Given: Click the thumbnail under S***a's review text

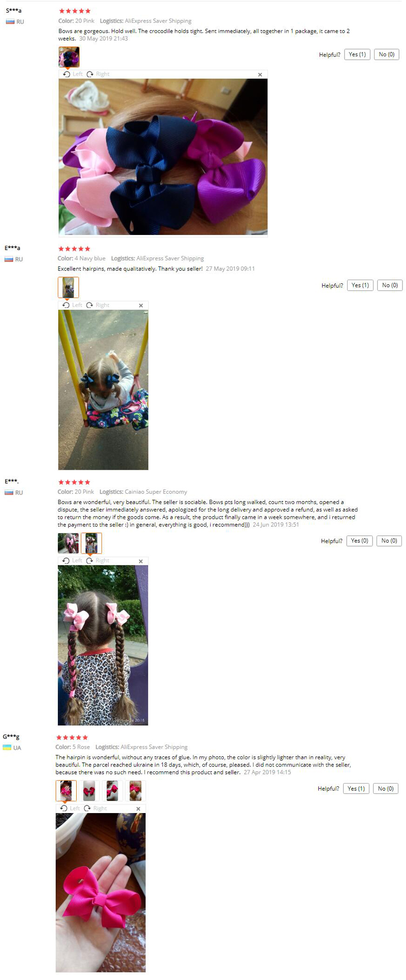Looking at the screenshot, I should pos(69,57).
